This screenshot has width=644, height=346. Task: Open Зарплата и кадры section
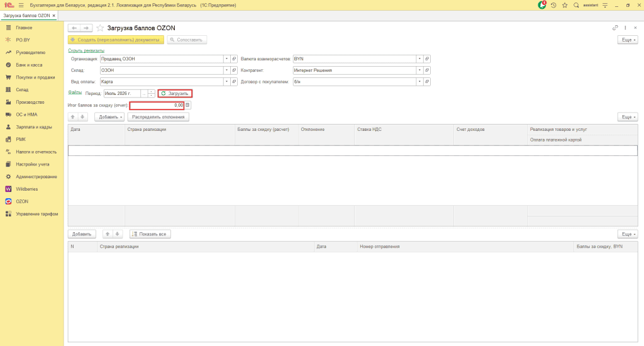point(34,127)
